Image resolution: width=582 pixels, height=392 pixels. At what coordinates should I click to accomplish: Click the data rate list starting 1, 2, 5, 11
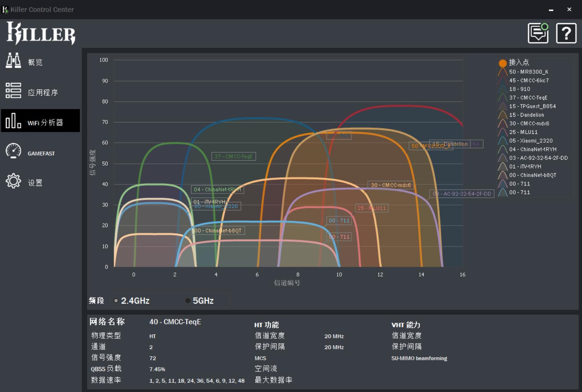coord(197,381)
